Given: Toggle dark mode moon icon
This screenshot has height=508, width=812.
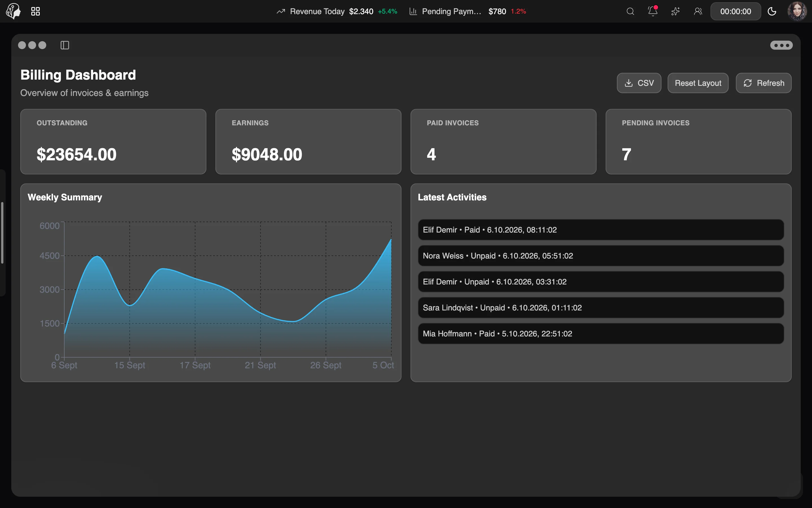Looking at the screenshot, I should (772, 11).
